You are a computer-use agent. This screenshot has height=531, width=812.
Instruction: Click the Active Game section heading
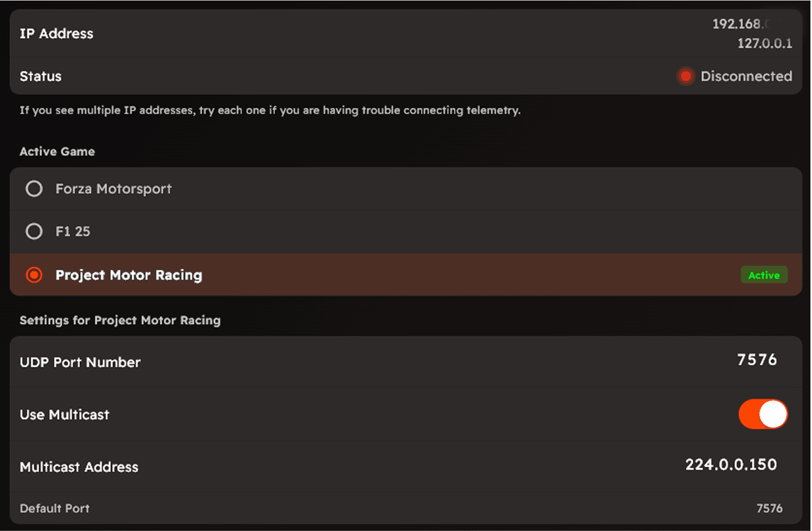click(57, 151)
